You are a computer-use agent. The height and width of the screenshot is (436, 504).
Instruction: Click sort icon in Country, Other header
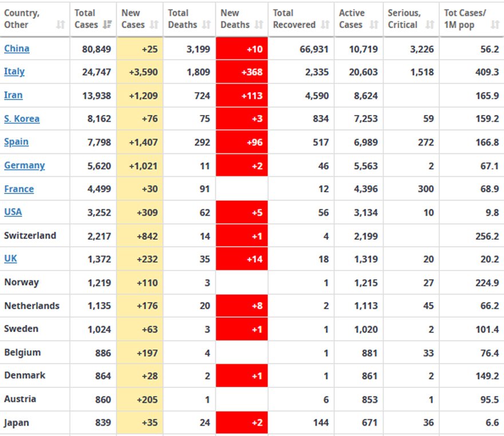(61, 25)
